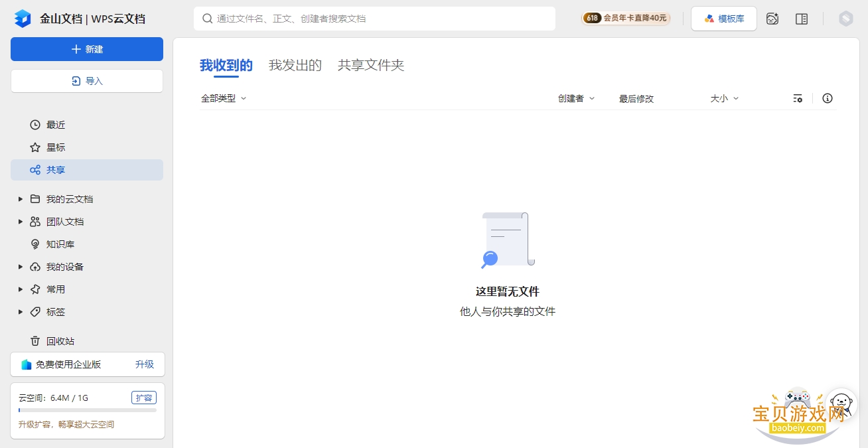Open 创建者 filter dropdown
Viewport: 868px width, 448px height.
pos(576,98)
